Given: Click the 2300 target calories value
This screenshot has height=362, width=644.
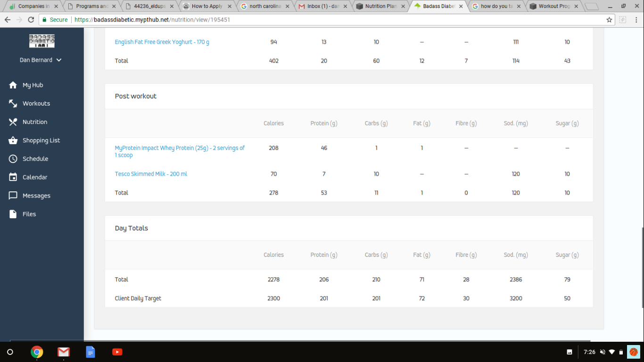Looking at the screenshot, I should (x=273, y=298).
